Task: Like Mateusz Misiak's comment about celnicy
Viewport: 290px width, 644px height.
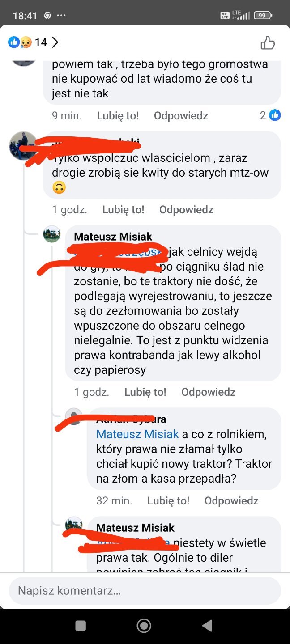Action: 145,392
